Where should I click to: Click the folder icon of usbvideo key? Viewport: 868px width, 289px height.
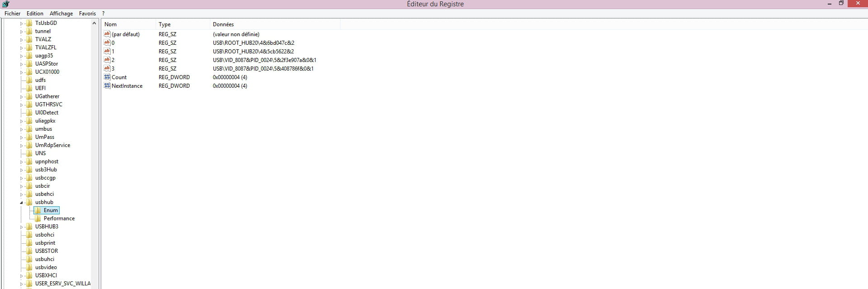pyautogui.click(x=29, y=267)
